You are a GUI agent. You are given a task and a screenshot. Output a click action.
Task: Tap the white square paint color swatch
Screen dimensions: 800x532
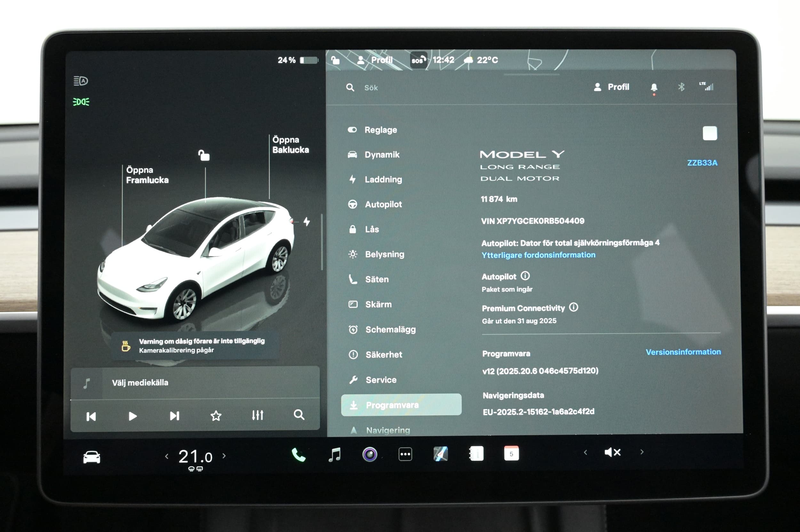710,133
